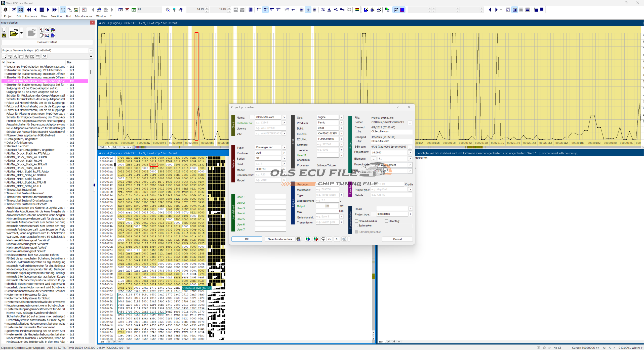Click the percent difference display icon
The height and width of the screenshot is (350, 644).
click(323, 10)
